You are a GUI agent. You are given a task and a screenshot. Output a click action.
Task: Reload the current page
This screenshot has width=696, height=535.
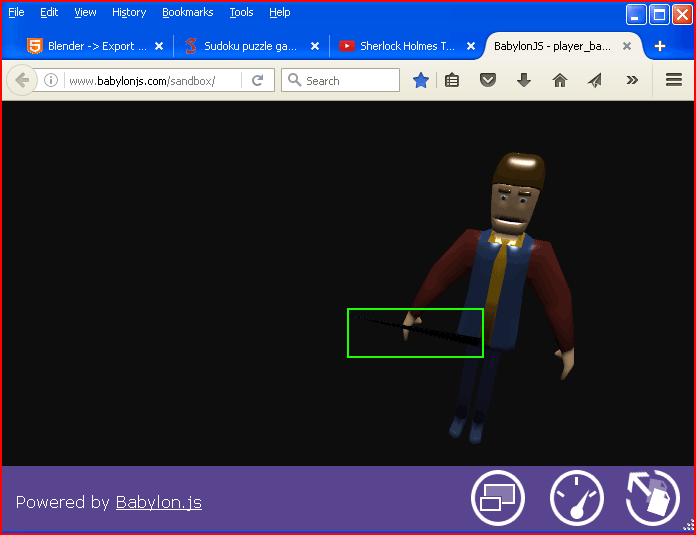257,81
